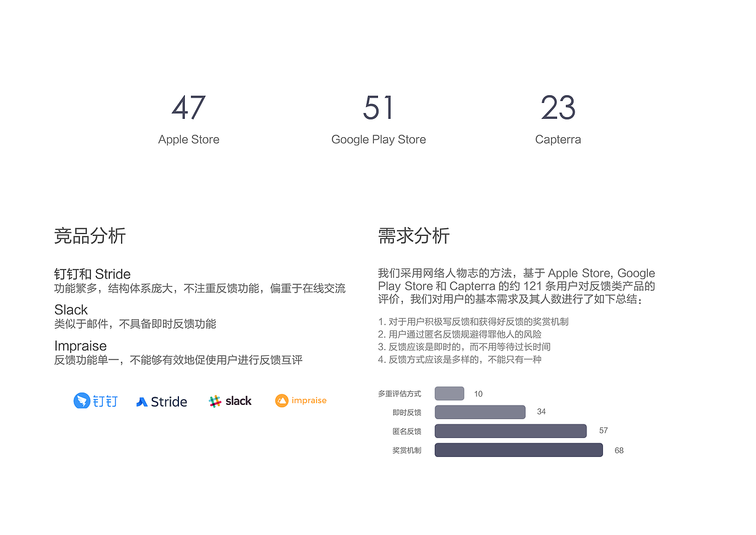Click list item 1 about 奖赏机制

pos(473,322)
